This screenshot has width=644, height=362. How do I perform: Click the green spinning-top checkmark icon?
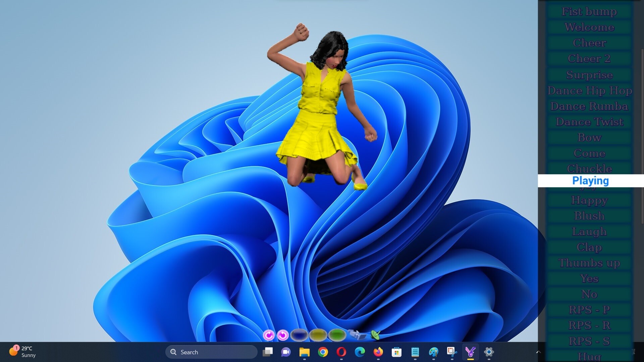pyautogui.click(x=376, y=334)
